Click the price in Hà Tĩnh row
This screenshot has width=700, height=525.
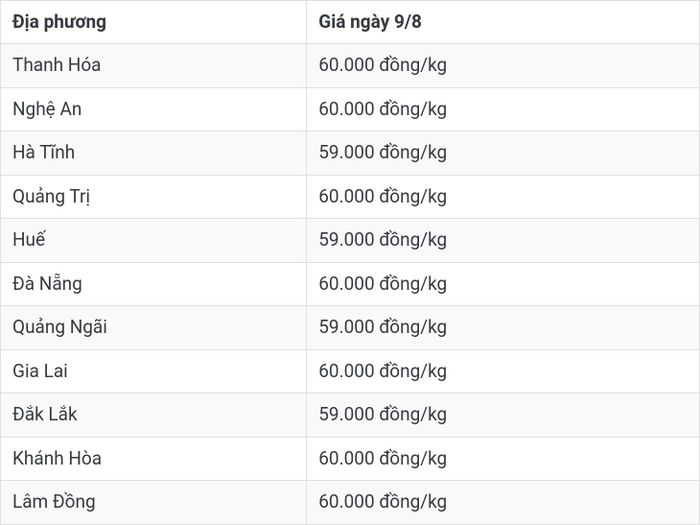pyautogui.click(x=383, y=153)
